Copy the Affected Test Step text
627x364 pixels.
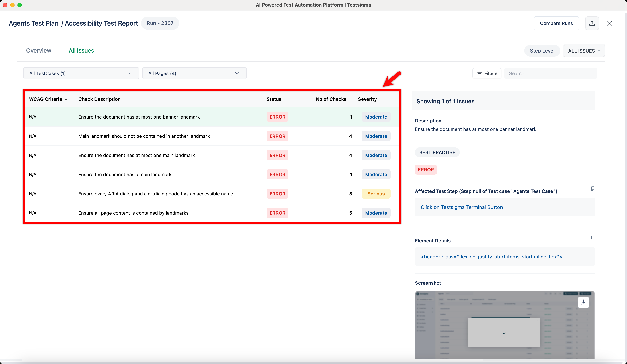[592, 189]
